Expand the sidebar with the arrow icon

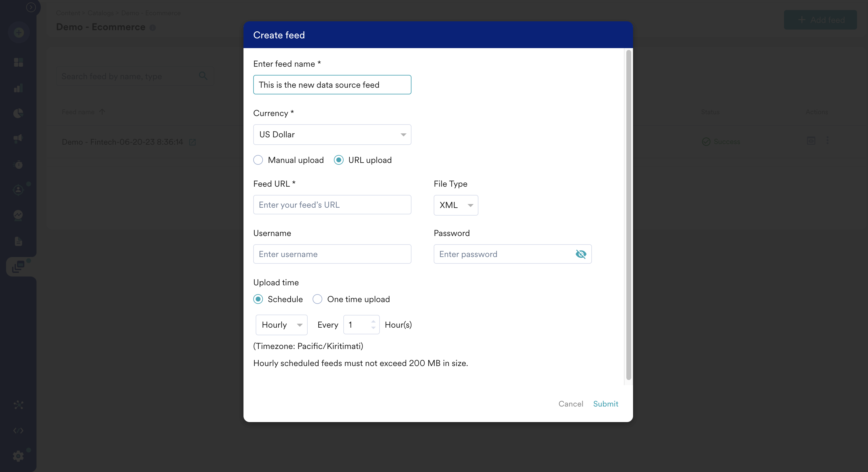[x=31, y=7]
